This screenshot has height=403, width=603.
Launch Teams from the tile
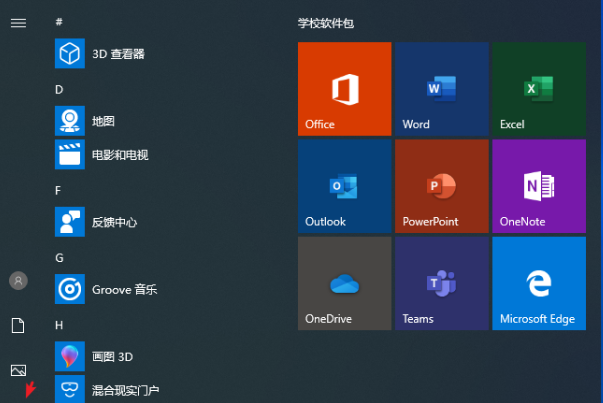pyautogui.click(x=442, y=283)
